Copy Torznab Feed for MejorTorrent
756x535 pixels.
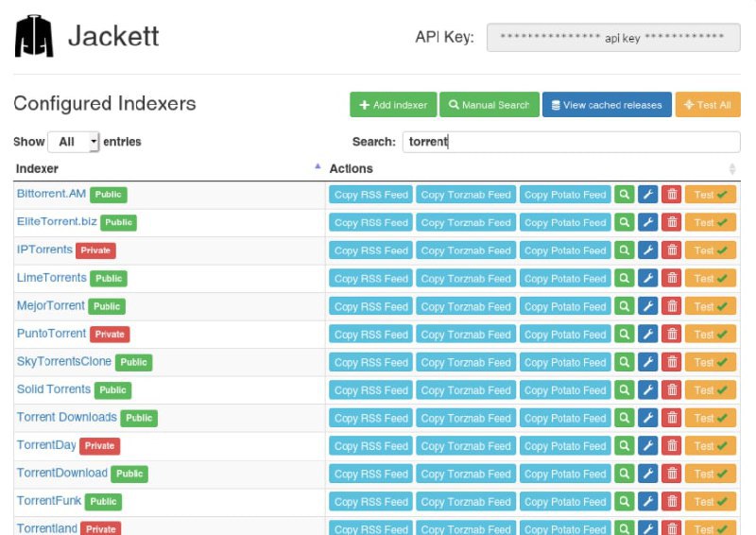pyautogui.click(x=466, y=306)
